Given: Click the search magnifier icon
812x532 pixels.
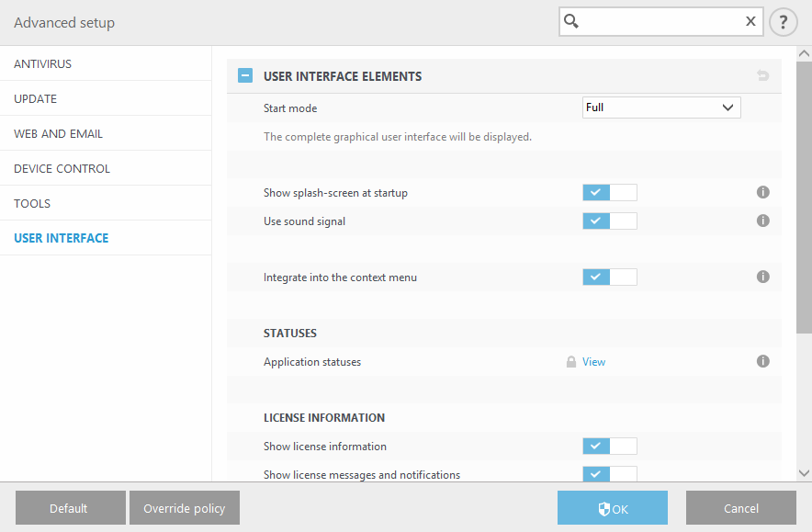Looking at the screenshot, I should click(x=571, y=21).
